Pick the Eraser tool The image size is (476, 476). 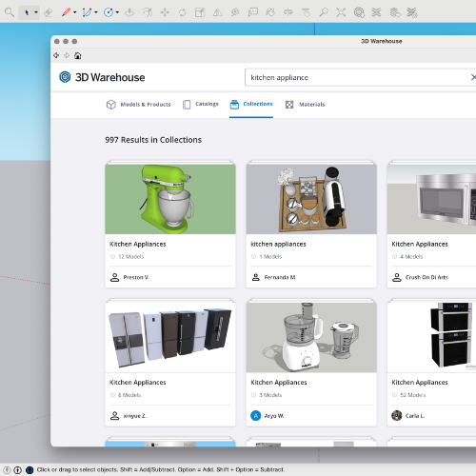tap(49, 12)
